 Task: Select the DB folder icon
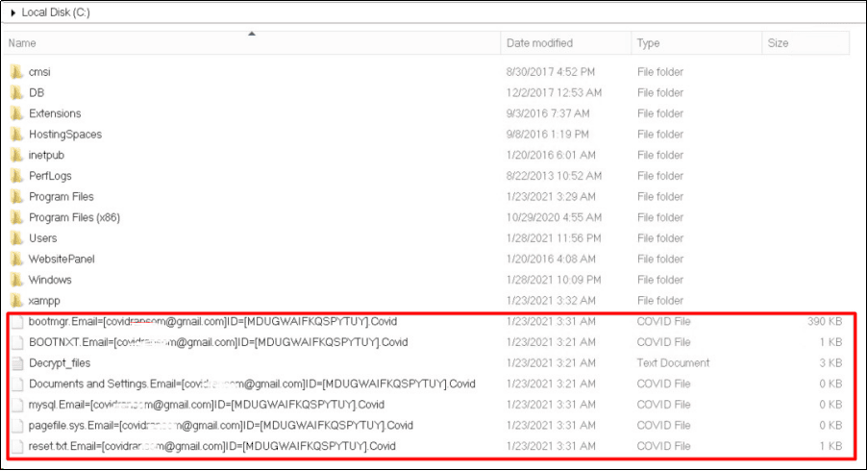click(16, 92)
